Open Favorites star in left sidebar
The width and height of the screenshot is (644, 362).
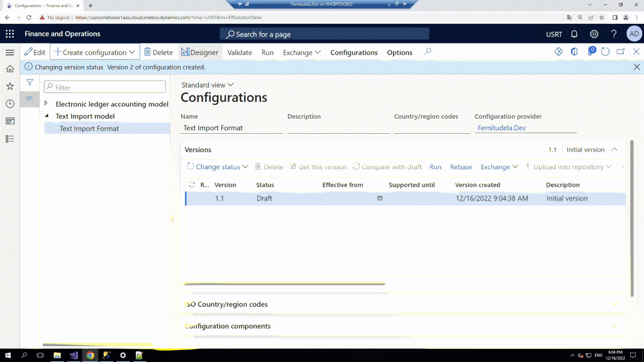click(x=9, y=86)
